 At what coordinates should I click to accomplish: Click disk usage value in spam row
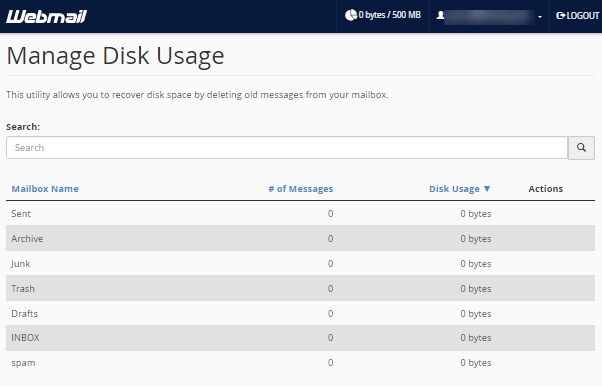[476, 363]
